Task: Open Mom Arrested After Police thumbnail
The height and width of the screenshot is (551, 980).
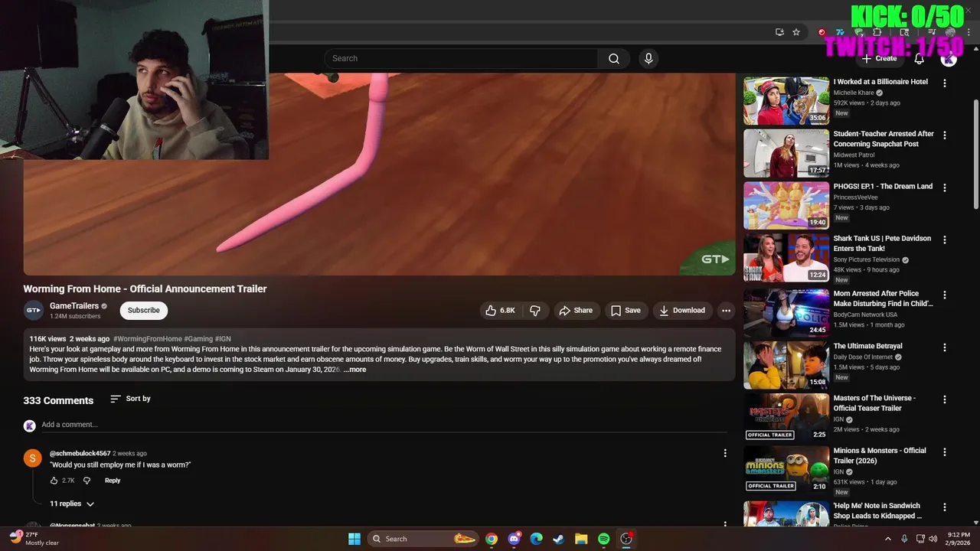Action: click(x=786, y=312)
